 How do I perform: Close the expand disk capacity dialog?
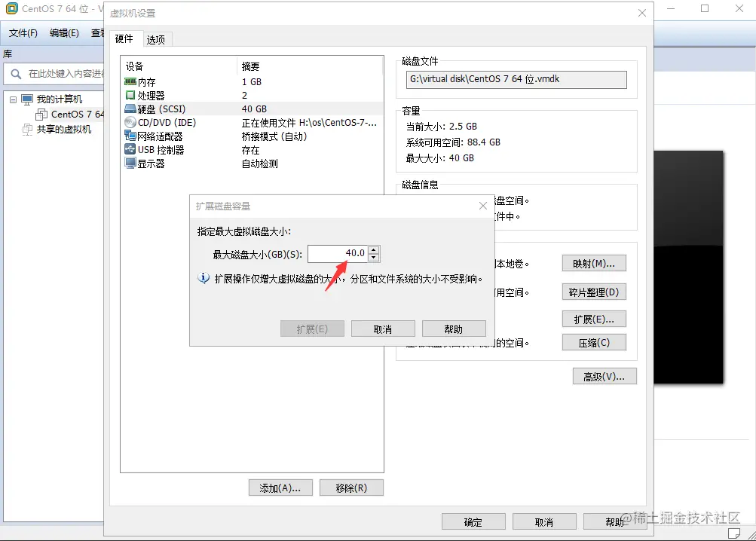[x=482, y=206]
